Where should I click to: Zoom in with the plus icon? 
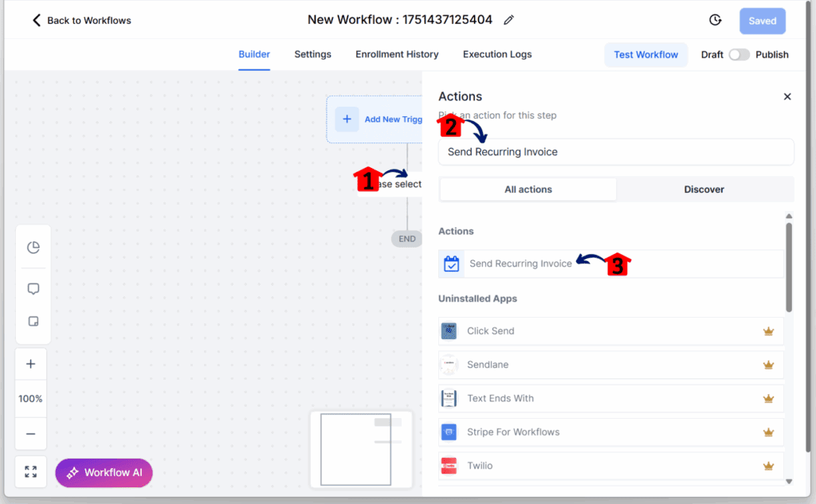coord(31,364)
